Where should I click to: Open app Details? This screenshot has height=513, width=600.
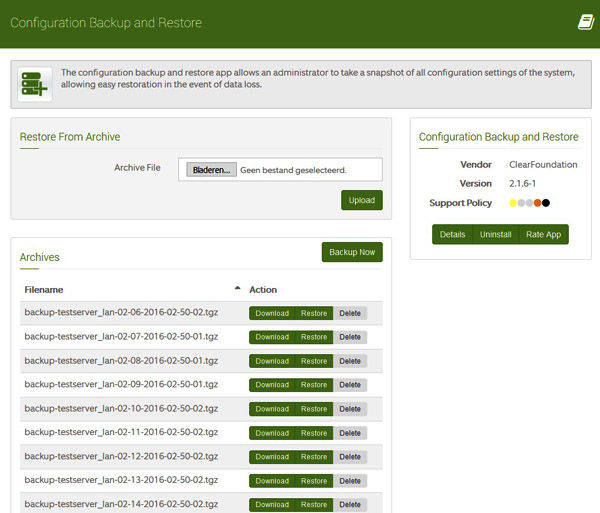click(452, 234)
